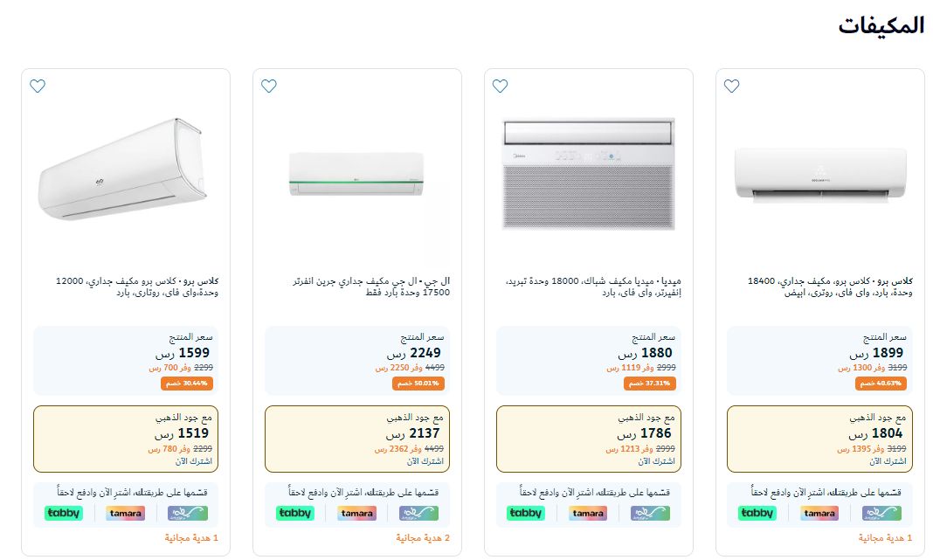This screenshot has width=933, height=560.
Task: Open the product photo of the Class Pro 18400 AC
Action: (x=819, y=175)
